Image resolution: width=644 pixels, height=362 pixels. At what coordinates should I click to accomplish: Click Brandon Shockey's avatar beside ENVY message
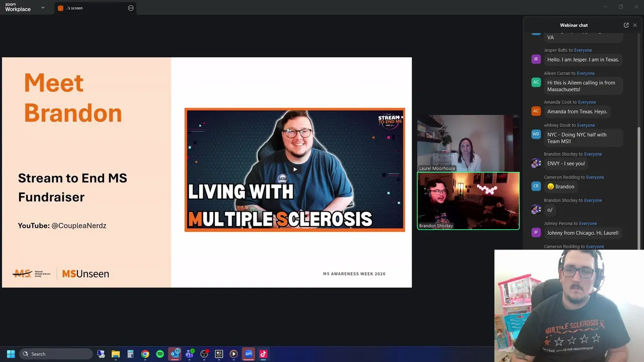tap(536, 163)
